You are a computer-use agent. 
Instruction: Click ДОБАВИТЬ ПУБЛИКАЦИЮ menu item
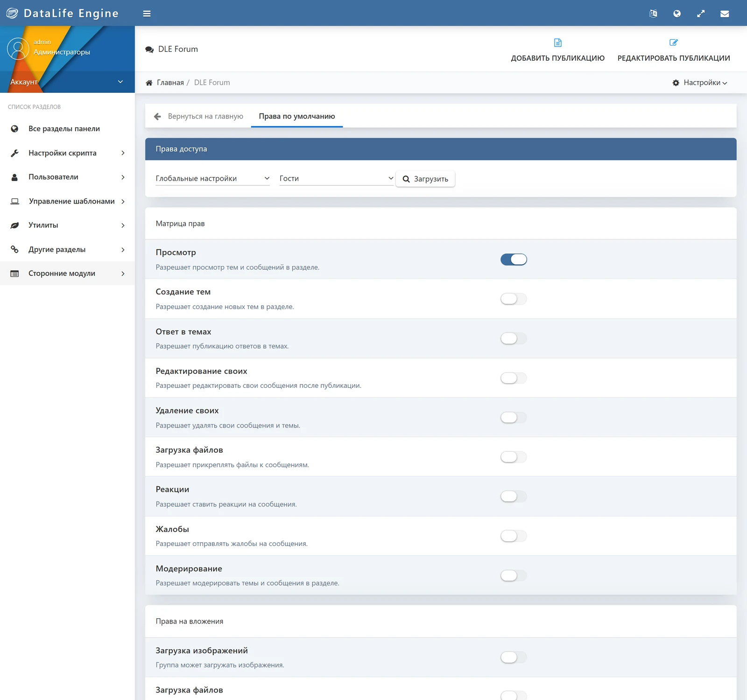(x=557, y=49)
